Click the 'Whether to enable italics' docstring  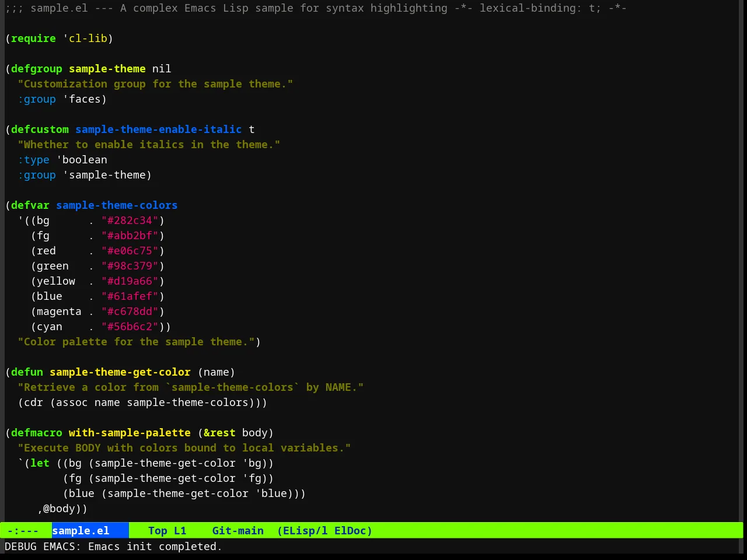149,145
